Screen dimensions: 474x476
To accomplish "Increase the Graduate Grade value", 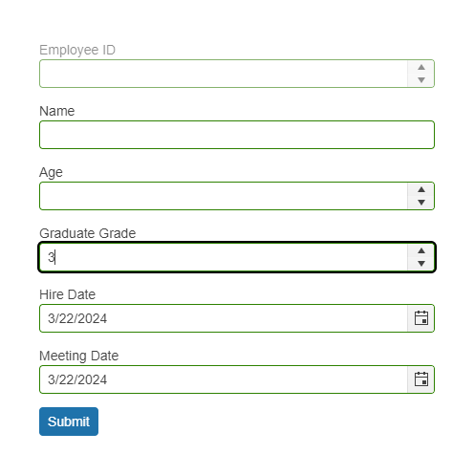I will point(421,250).
